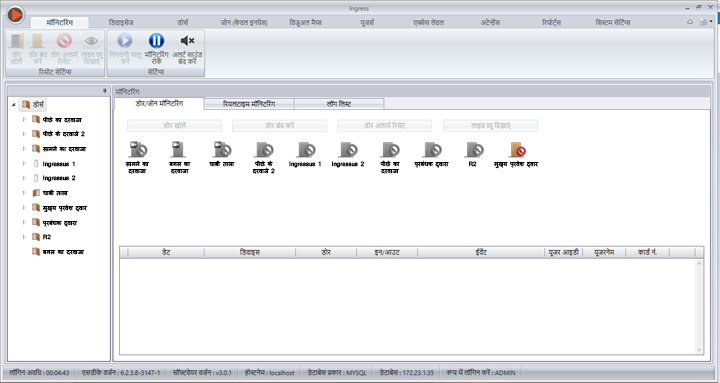Select the Ingressus 1 door icon in monitoring panel
The height and width of the screenshot is (383, 720).
(x=306, y=150)
